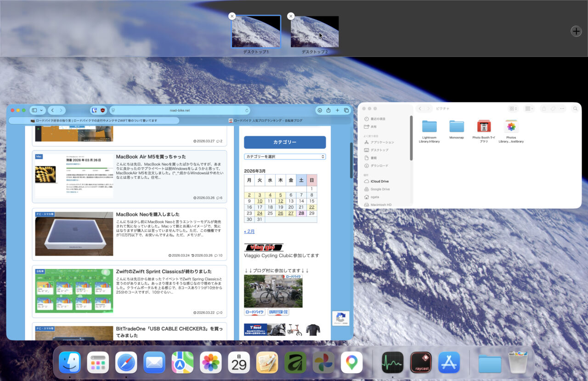This screenshot has width=588, height=381.
Task: Open Safari from the Dock
Action: [x=126, y=363]
